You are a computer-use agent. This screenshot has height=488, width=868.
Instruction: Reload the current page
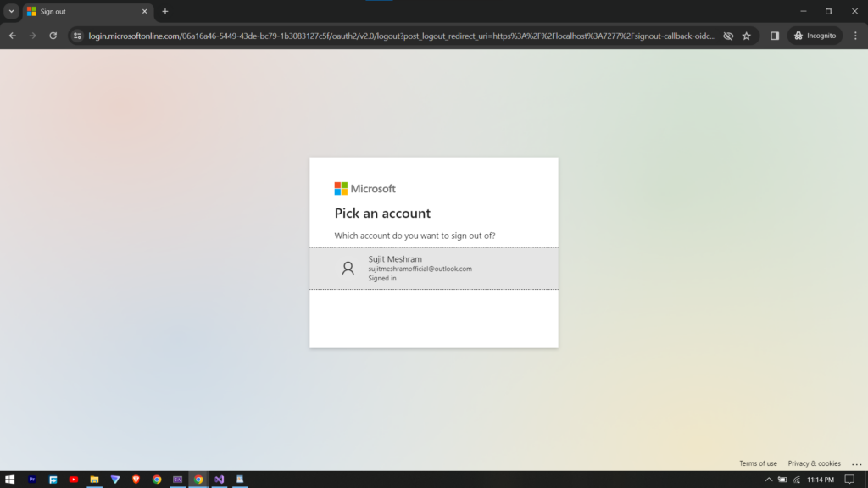[53, 36]
